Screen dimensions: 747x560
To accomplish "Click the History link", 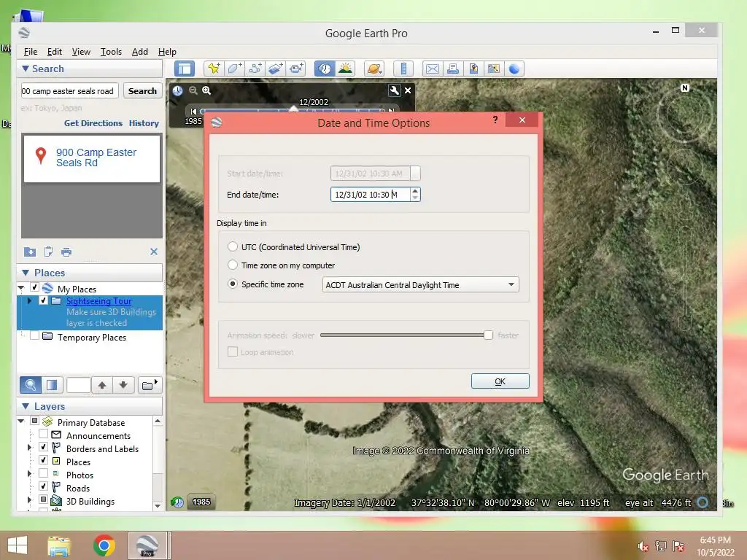I will click(x=144, y=123).
